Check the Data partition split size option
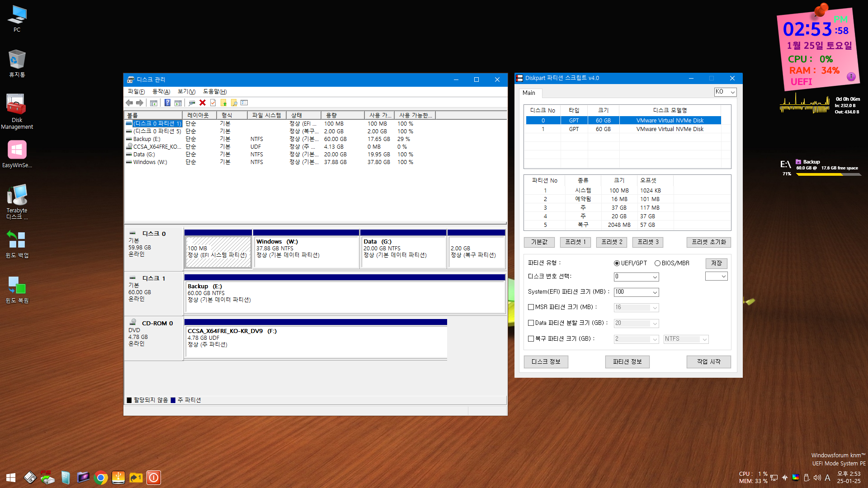This screenshot has height=488, width=868. coord(531,323)
